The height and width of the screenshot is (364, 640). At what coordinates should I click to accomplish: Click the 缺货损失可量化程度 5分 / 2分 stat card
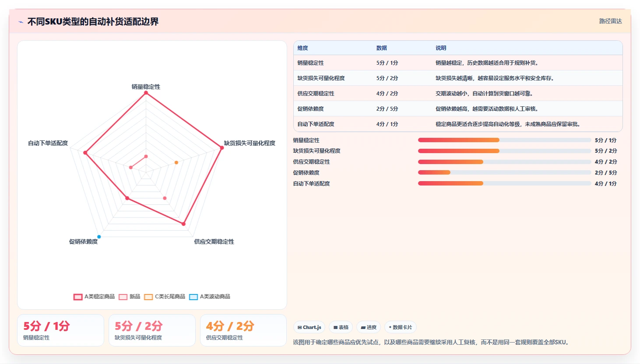click(152, 330)
